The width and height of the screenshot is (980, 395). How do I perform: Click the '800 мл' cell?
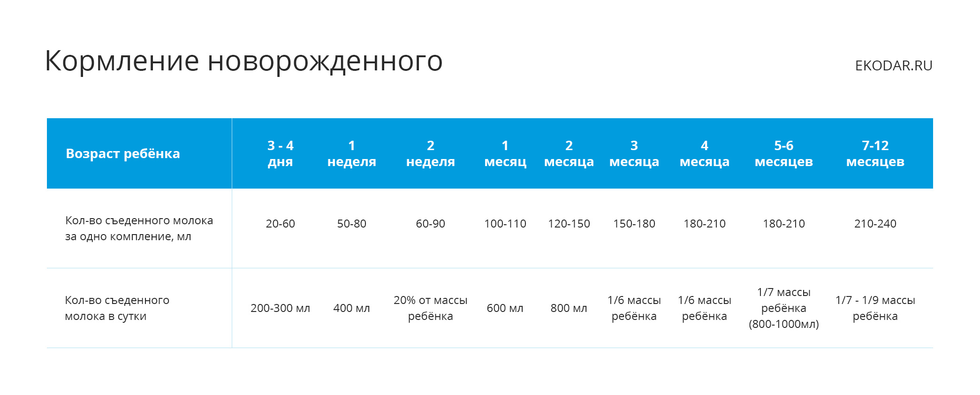[x=569, y=308]
